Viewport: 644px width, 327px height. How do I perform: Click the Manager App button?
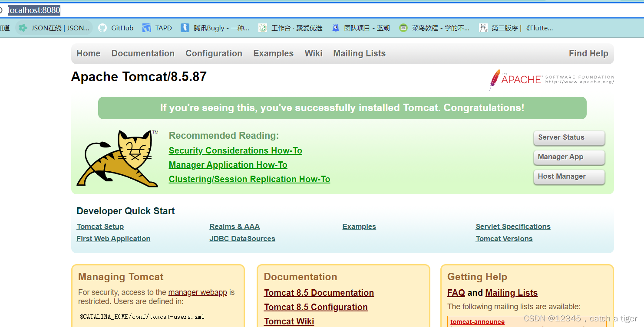(569, 157)
